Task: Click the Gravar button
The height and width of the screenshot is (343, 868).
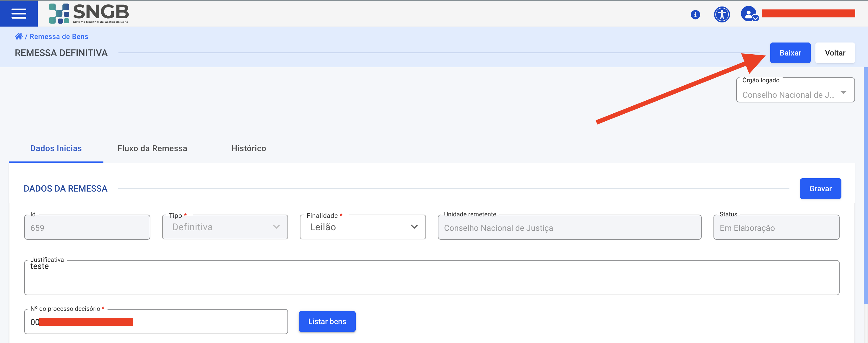Action: click(x=820, y=189)
